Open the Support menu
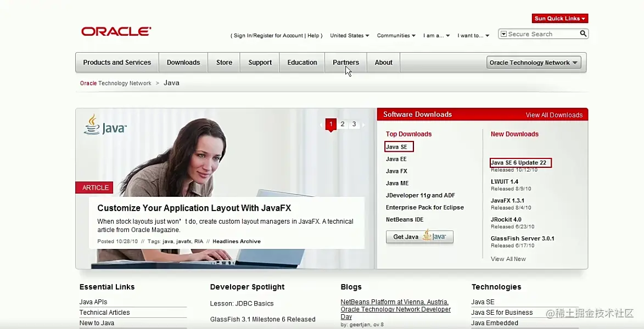This screenshot has height=329, width=644. (260, 63)
